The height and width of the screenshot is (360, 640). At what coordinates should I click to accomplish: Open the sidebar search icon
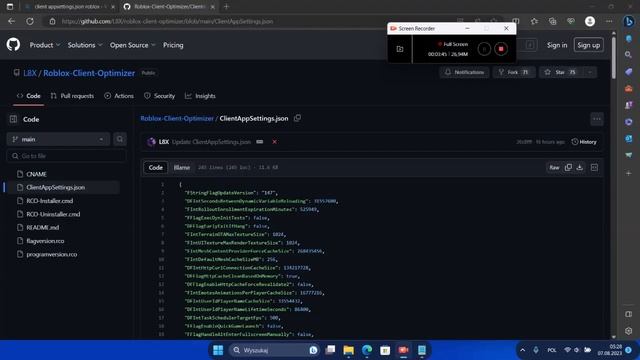tap(629, 55)
